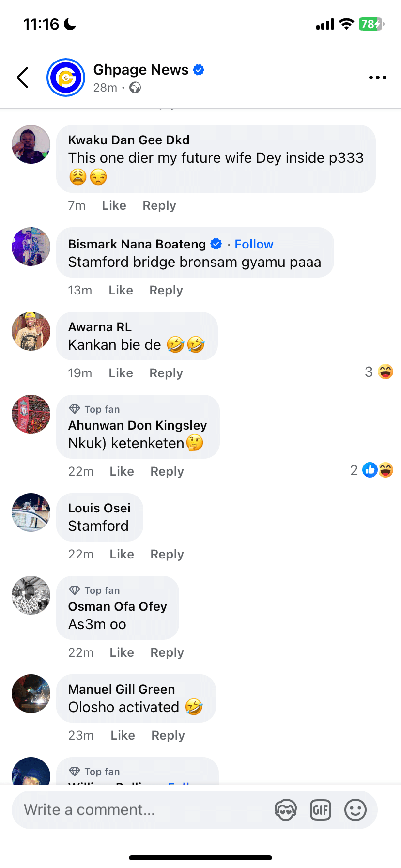The image size is (401, 868).
Task: Like Manuel Gill Green's comment
Action: [x=123, y=735]
